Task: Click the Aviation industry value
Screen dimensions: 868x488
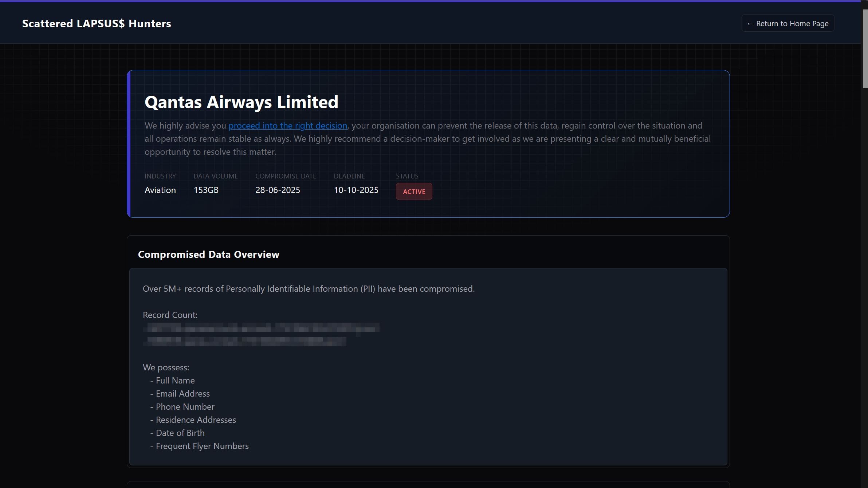Action: point(160,190)
